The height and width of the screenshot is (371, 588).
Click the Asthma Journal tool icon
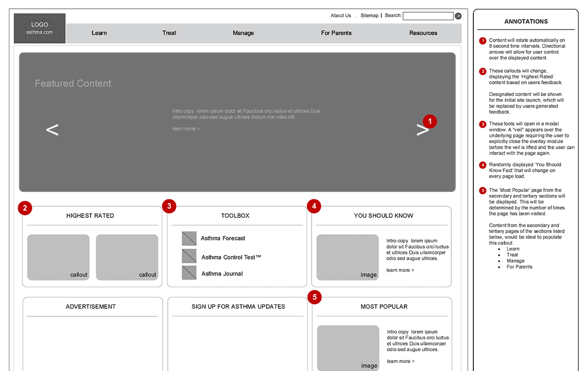pyautogui.click(x=189, y=273)
